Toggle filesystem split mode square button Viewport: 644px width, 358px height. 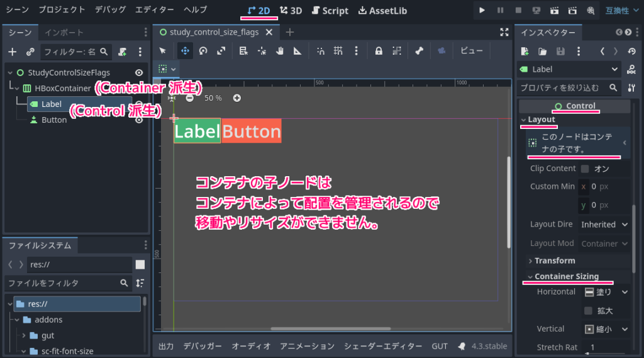140,265
